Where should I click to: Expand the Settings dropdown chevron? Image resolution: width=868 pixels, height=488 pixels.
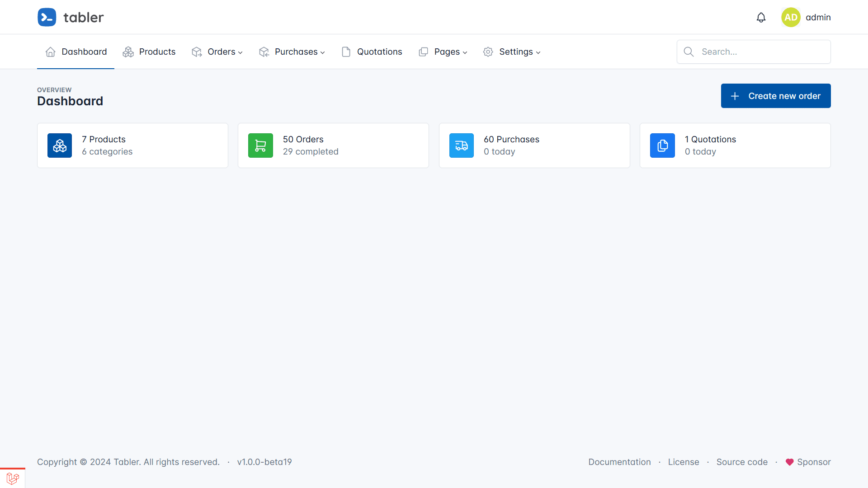tap(538, 53)
